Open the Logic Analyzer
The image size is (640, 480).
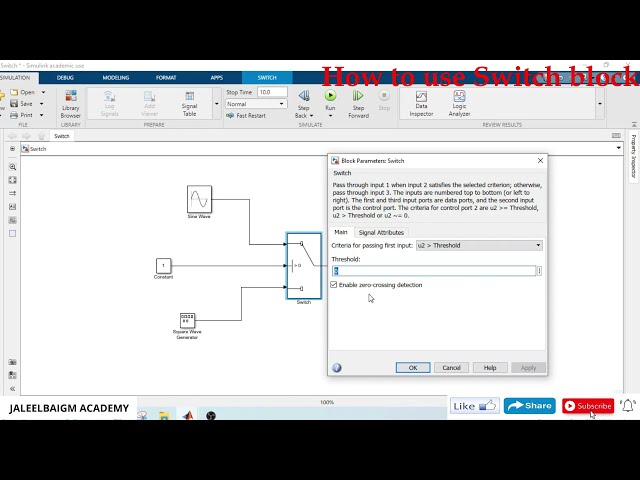coord(460,104)
